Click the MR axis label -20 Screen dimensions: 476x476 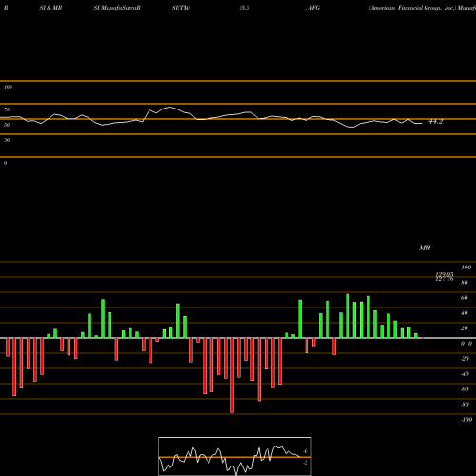pyautogui.click(x=465, y=359)
